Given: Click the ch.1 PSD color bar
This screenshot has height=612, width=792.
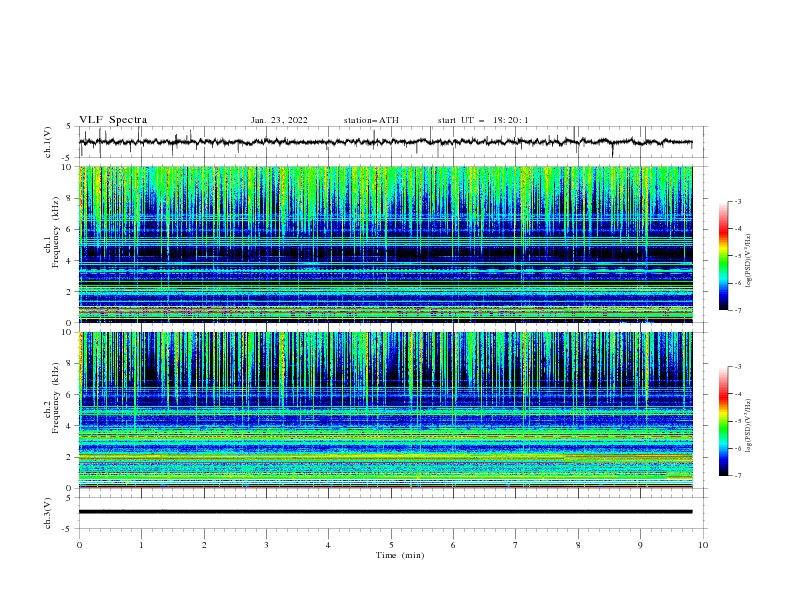Looking at the screenshot, I should tap(723, 256).
